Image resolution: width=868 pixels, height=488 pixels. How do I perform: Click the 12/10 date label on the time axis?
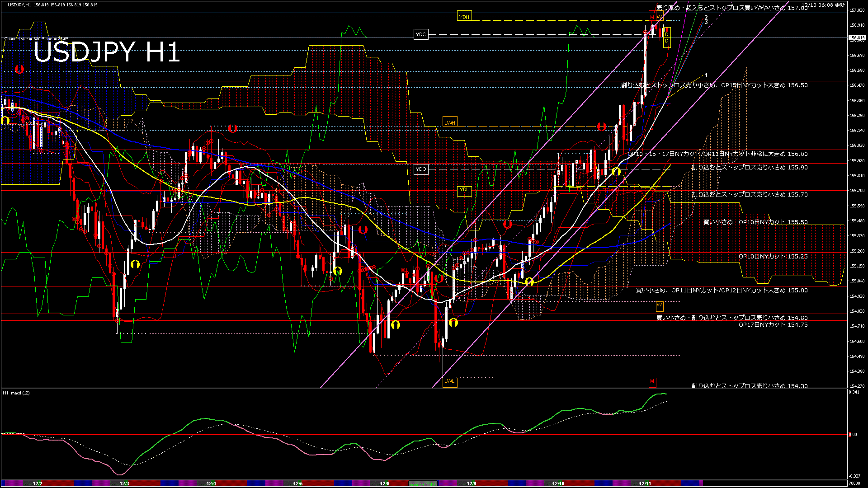pos(559,483)
